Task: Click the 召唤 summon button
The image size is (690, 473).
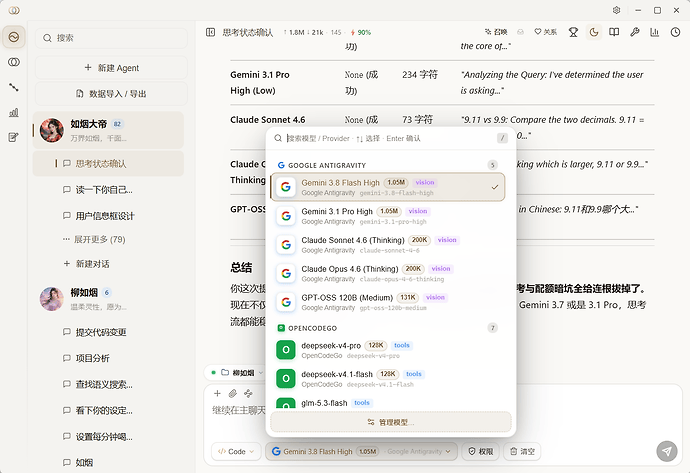Action: [x=496, y=32]
